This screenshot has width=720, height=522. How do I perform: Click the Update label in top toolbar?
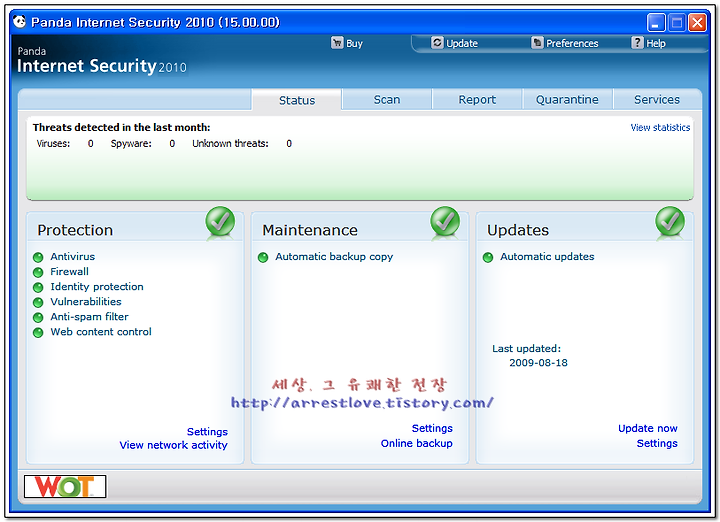(x=462, y=44)
